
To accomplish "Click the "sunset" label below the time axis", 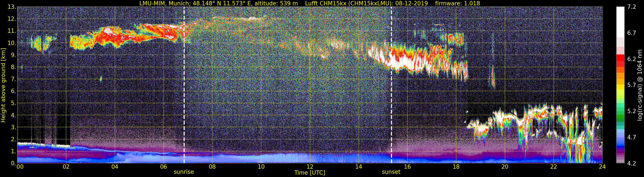I will pos(391,172).
